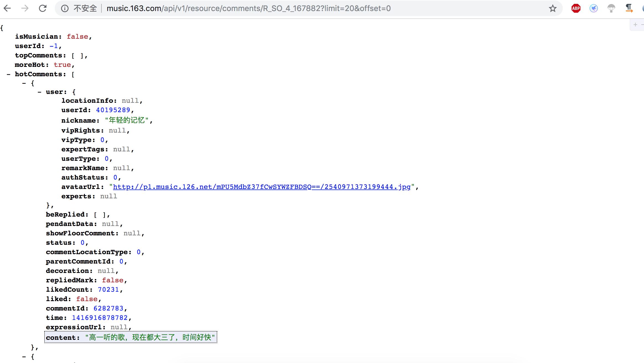Collapse the hotComments array

[9, 74]
